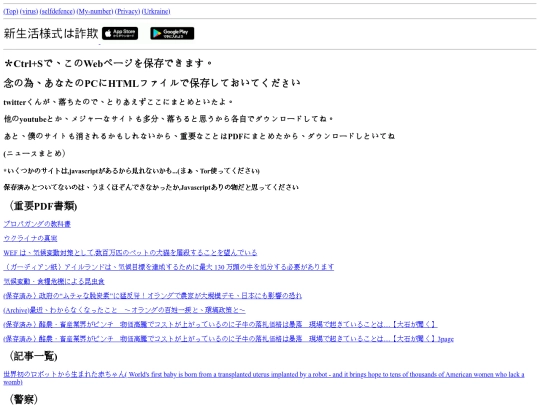This screenshot has height=405, width=540.
Task: Click the note about javascript and Tor
Action: click(x=132, y=171)
